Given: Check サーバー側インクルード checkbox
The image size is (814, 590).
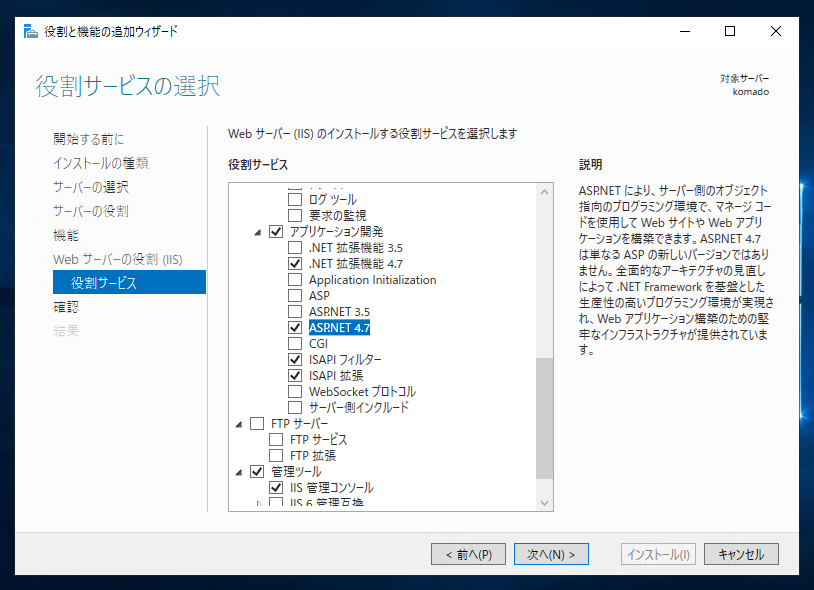Looking at the screenshot, I should pos(295,407).
